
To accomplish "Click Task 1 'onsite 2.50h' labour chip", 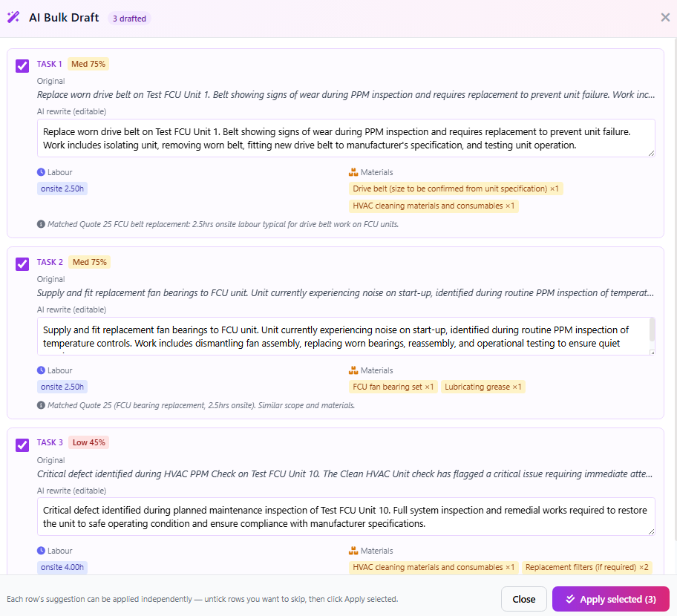I will click(x=62, y=189).
